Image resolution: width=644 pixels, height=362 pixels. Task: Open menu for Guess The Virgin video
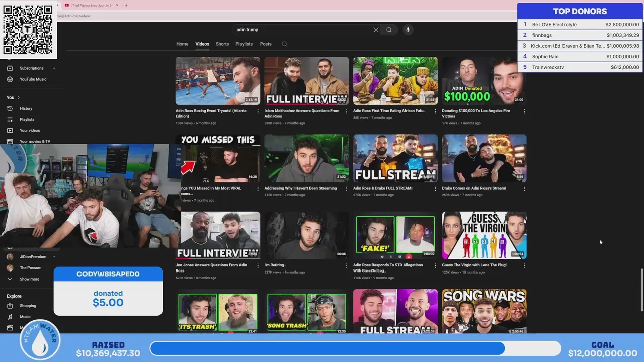coord(524,266)
